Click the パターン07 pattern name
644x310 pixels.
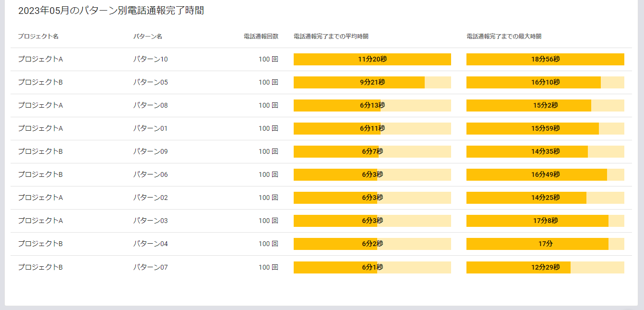point(151,267)
